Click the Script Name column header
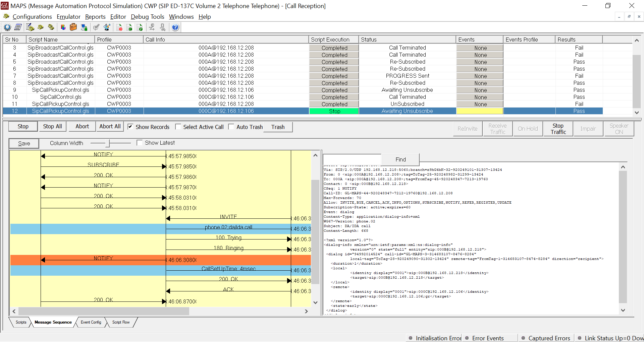 pos(60,40)
